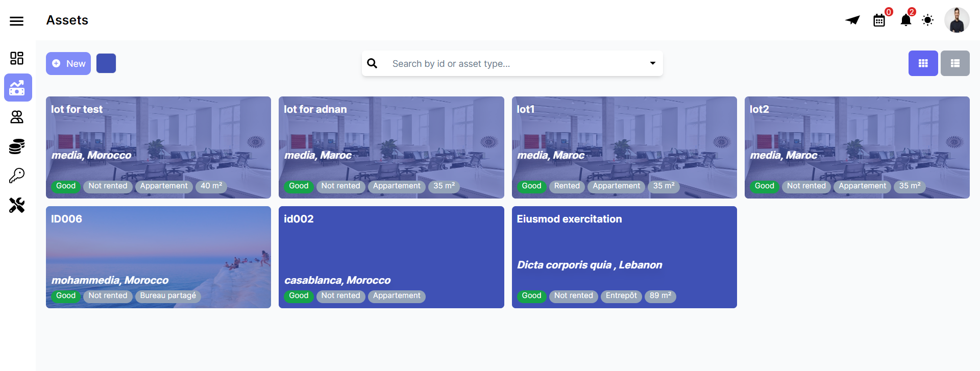
Task: Open the Eiusmod exercitation asset card
Action: [x=624, y=245]
